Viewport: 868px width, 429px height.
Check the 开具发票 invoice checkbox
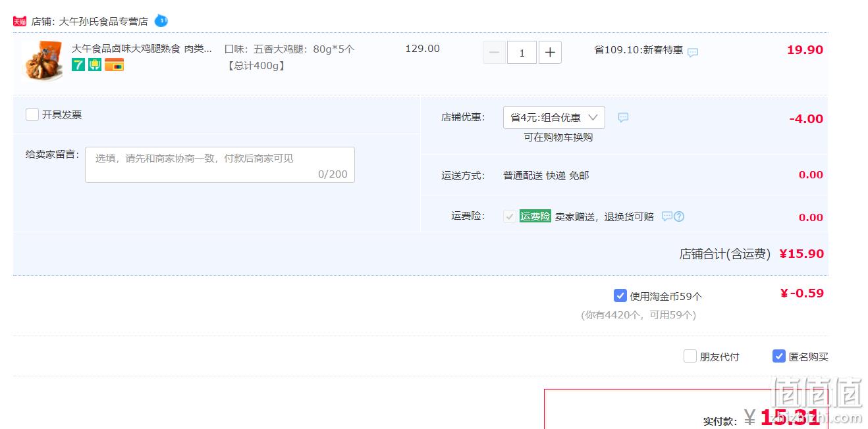point(32,114)
